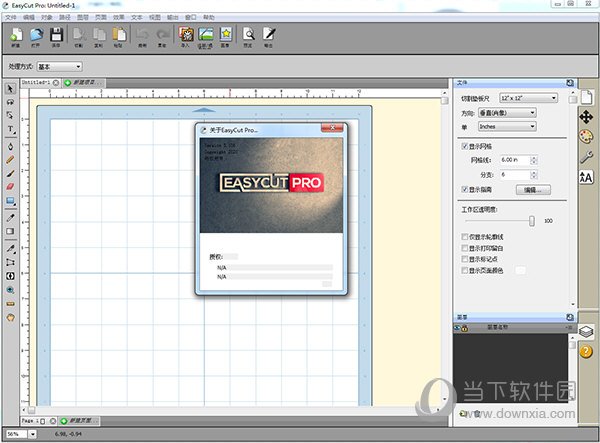This screenshot has width=600, height=443.
Task: Select the Zoom magnifier tool
Action: click(10, 290)
